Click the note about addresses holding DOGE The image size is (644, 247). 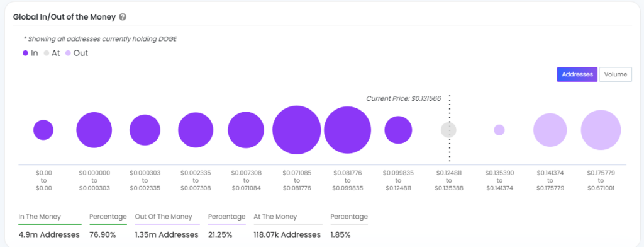pyautogui.click(x=101, y=39)
